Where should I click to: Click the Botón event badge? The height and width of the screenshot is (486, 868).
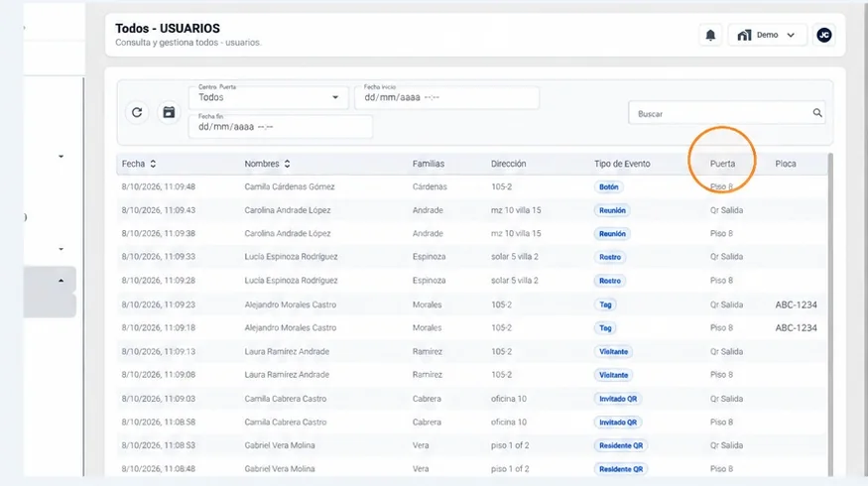(x=608, y=187)
